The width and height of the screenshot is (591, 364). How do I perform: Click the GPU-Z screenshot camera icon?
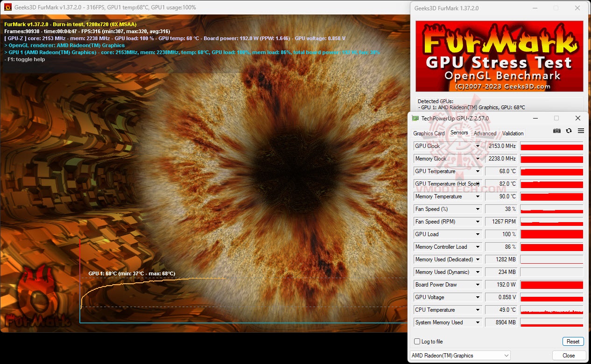tap(556, 131)
